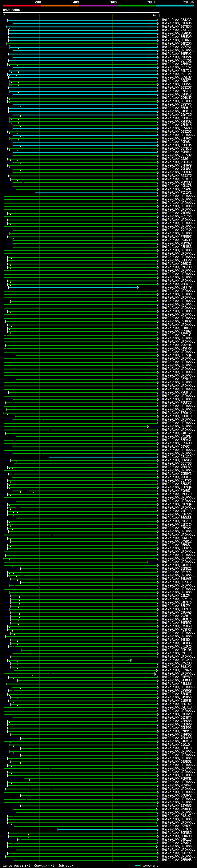197x868 pixels.
Task: Select hit UniRef100_O81229
Action: pyautogui.click(x=177, y=457)
